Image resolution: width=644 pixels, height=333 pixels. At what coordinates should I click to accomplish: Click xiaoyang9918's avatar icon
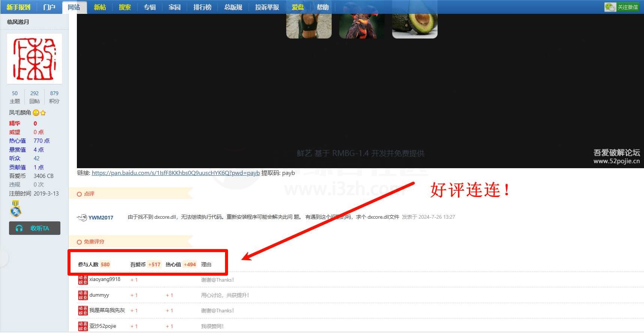[83, 280]
